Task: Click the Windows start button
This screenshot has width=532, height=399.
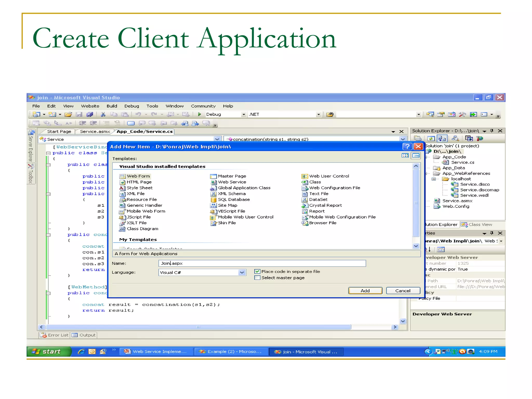Action: (49, 351)
